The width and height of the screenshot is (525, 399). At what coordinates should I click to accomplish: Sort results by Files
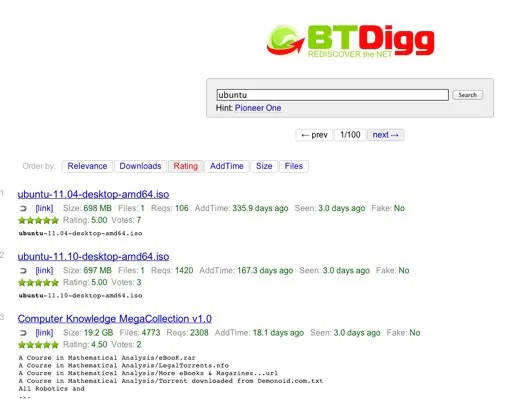point(294,166)
